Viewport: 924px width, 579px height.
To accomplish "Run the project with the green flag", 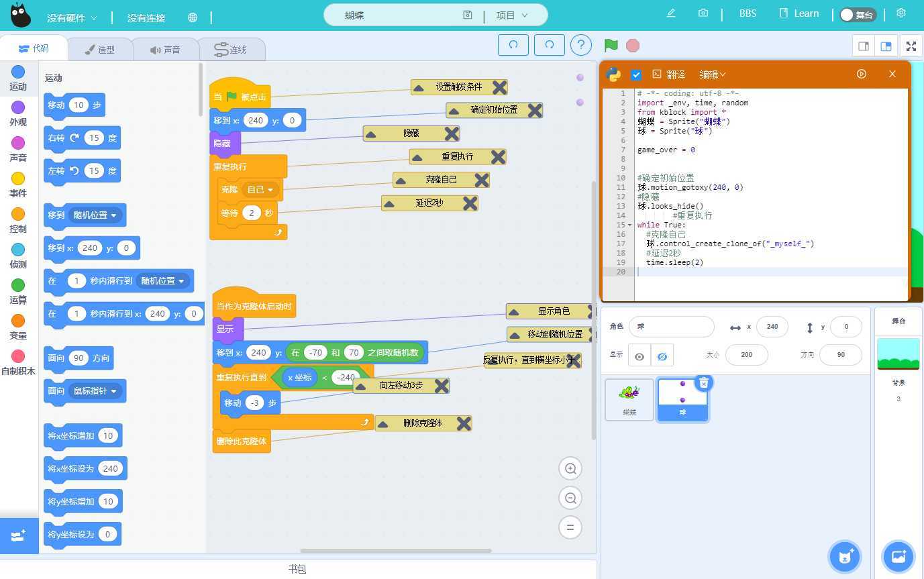I will coord(611,45).
